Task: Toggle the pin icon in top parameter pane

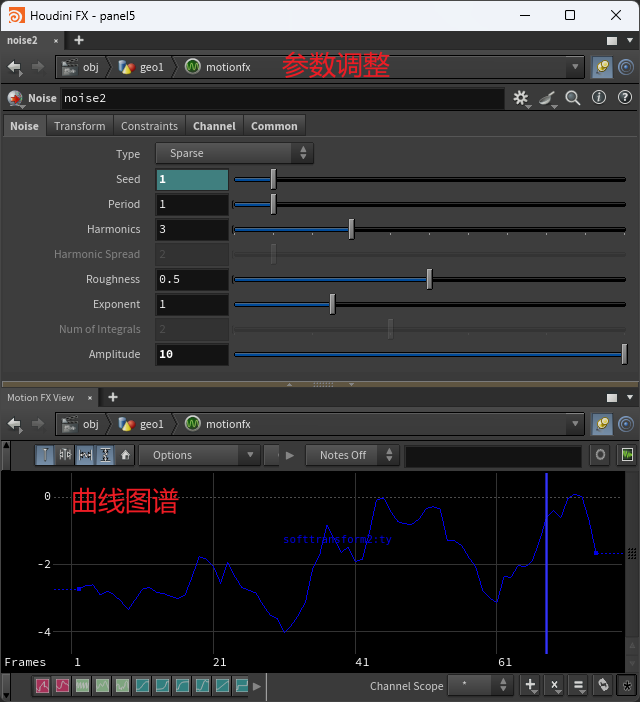Action: (x=602, y=67)
